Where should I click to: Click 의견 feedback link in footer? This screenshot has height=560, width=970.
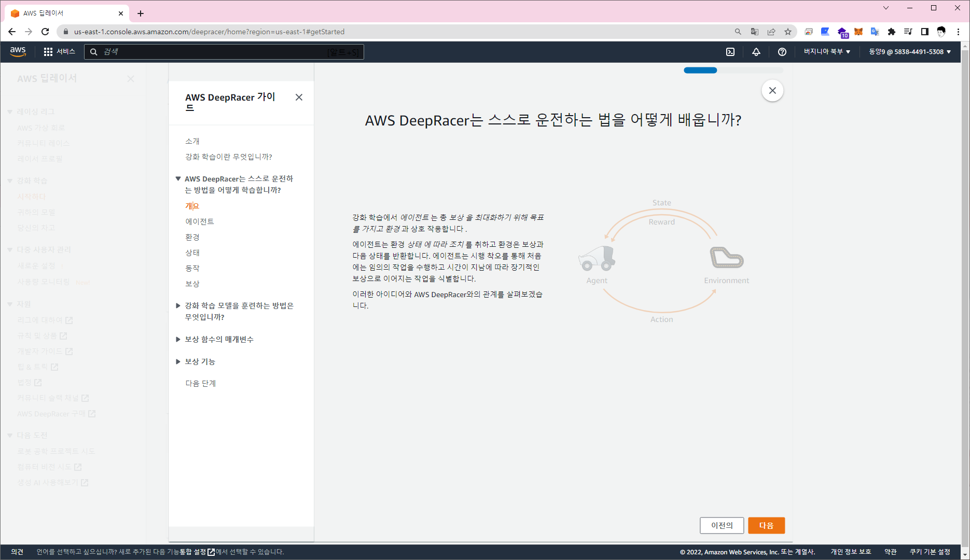click(17, 552)
